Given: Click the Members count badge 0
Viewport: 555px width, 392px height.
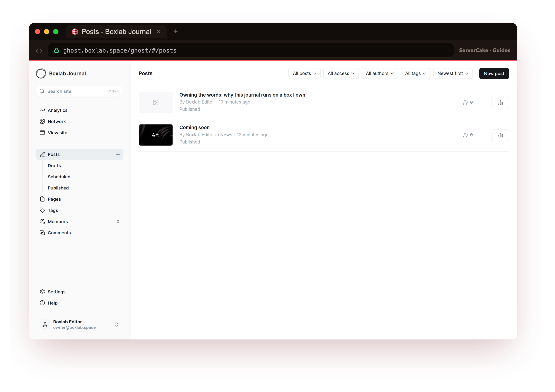Looking at the screenshot, I should (x=118, y=222).
